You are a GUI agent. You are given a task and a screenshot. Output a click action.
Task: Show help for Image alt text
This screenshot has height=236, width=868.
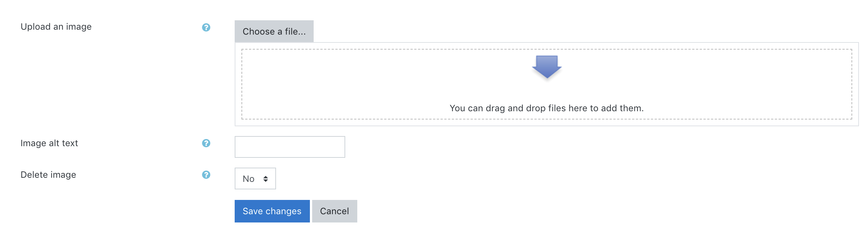pyautogui.click(x=206, y=143)
